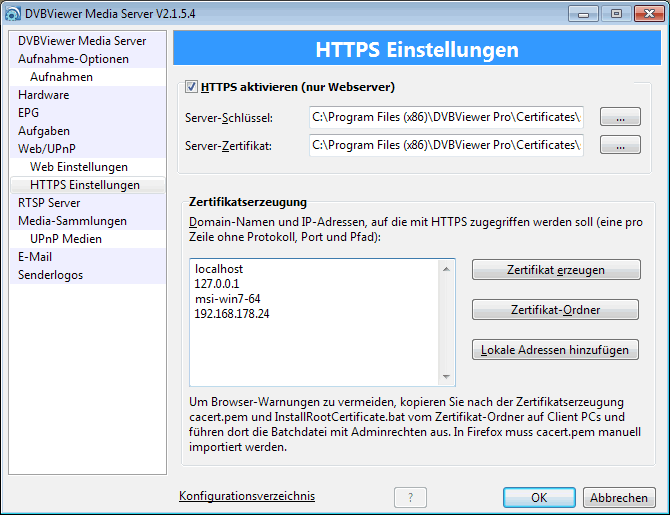This screenshot has height=515, width=670.
Task: Open UPnP Medien sub-page
Action: pos(88,239)
